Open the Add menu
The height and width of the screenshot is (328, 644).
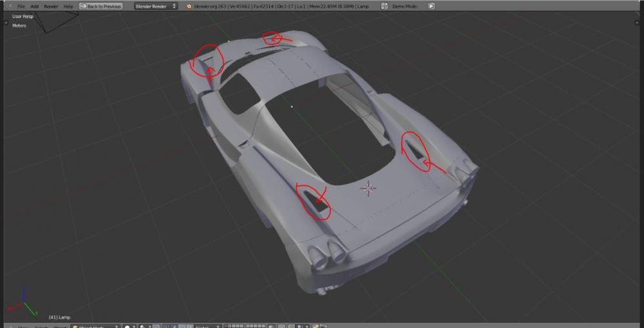pyautogui.click(x=35, y=6)
